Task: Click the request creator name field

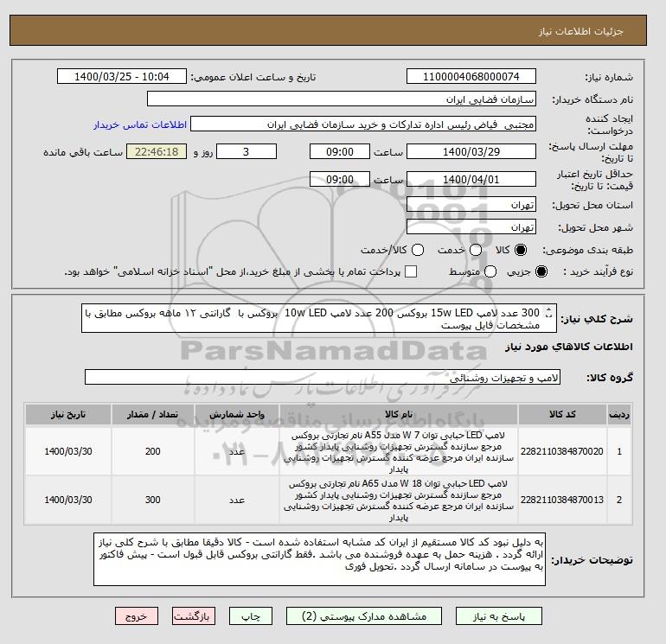Action: click(x=363, y=124)
